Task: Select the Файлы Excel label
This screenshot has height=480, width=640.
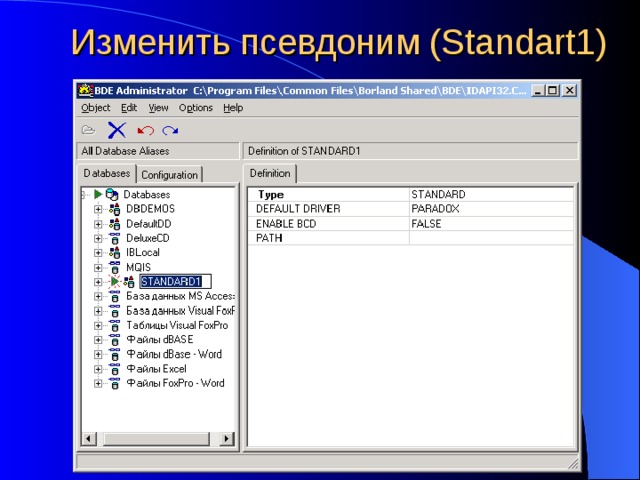Action: click(156, 369)
